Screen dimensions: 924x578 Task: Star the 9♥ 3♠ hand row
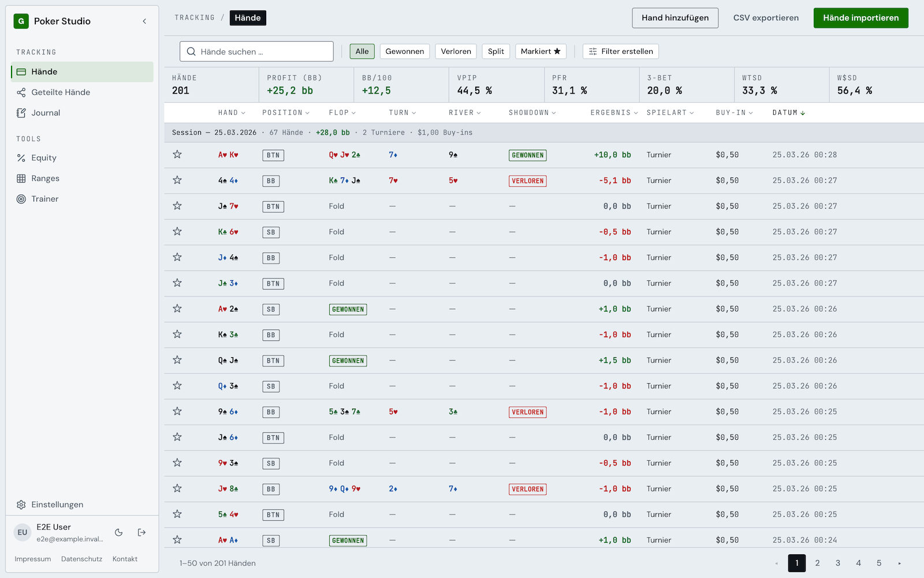(x=177, y=463)
